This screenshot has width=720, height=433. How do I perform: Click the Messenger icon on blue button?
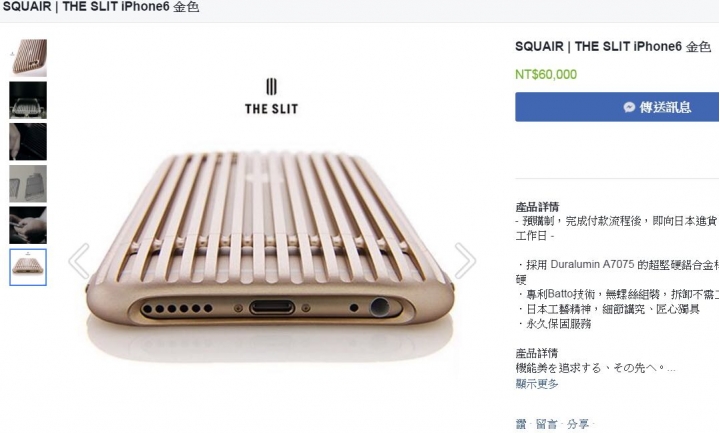[x=629, y=107]
